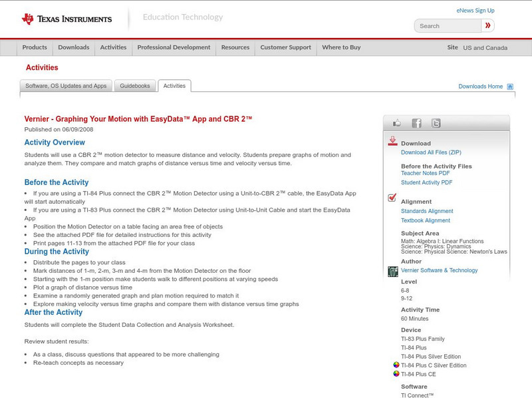Image resolution: width=532 pixels, height=398 pixels.
Task: Click Science: Physics: Dynamics subject text
Action: [x=436, y=246]
